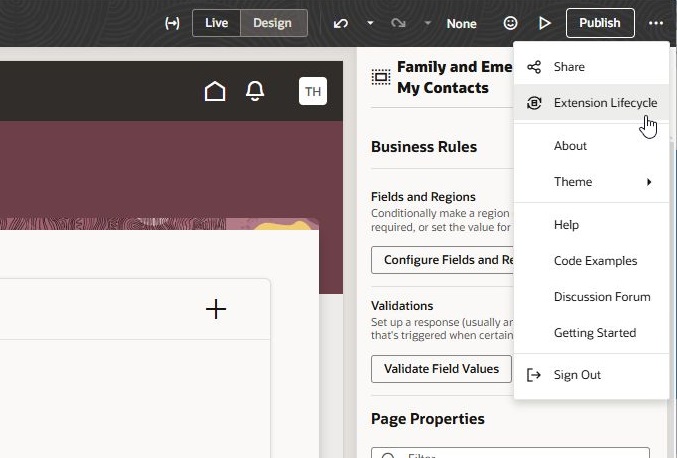Open notifications bell icon
677x458 pixels.
pyautogui.click(x=255, y=92)
